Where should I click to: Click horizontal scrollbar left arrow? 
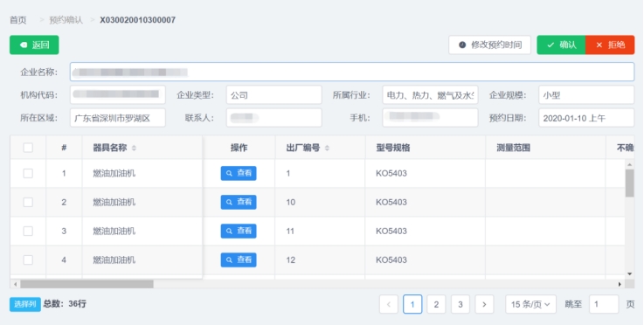(15, 284)
